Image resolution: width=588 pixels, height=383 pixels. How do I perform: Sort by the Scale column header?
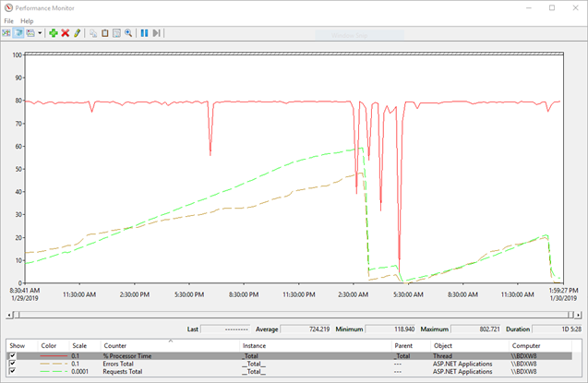pos(85,345)
